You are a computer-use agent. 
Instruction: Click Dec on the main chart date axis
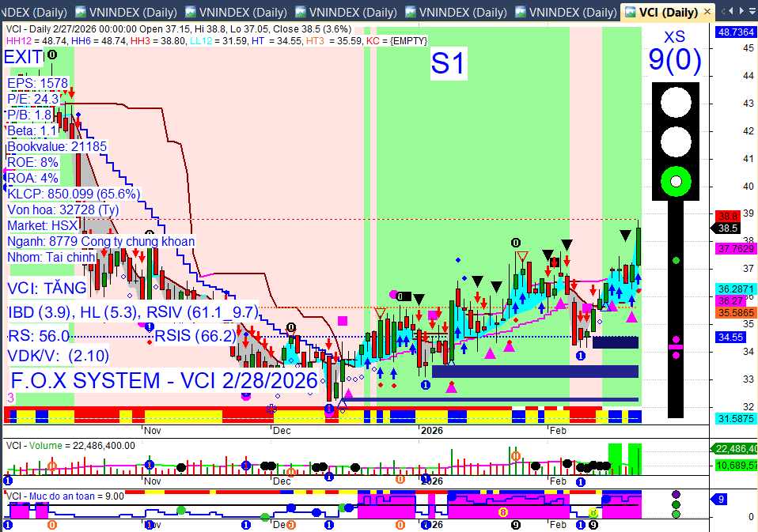point(282,431)
